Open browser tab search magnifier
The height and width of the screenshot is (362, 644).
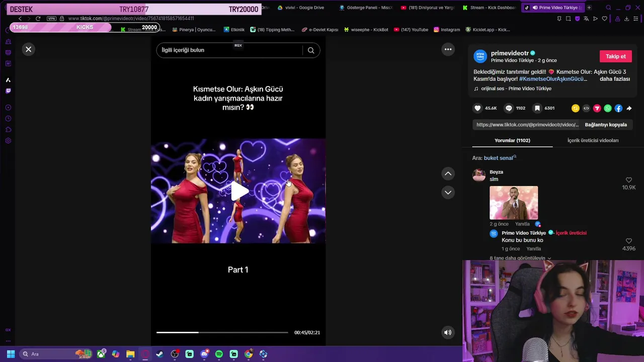[x=608, y=8]
